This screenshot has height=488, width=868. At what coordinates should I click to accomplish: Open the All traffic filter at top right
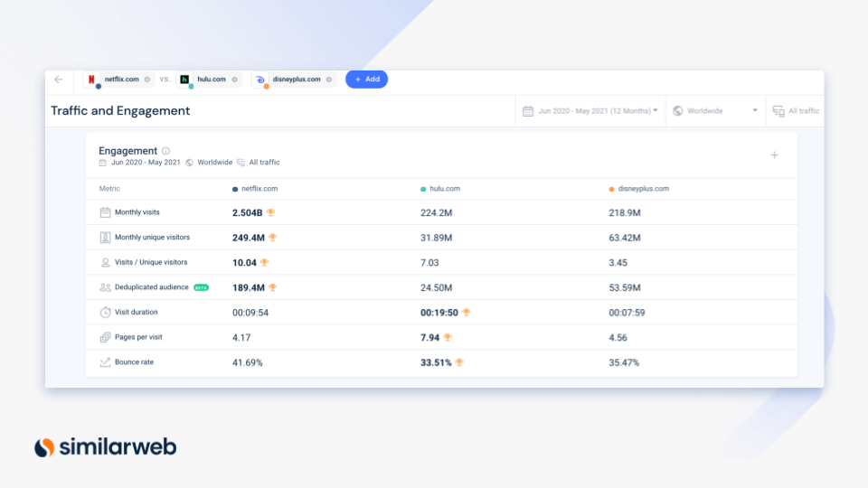point(796,110)
